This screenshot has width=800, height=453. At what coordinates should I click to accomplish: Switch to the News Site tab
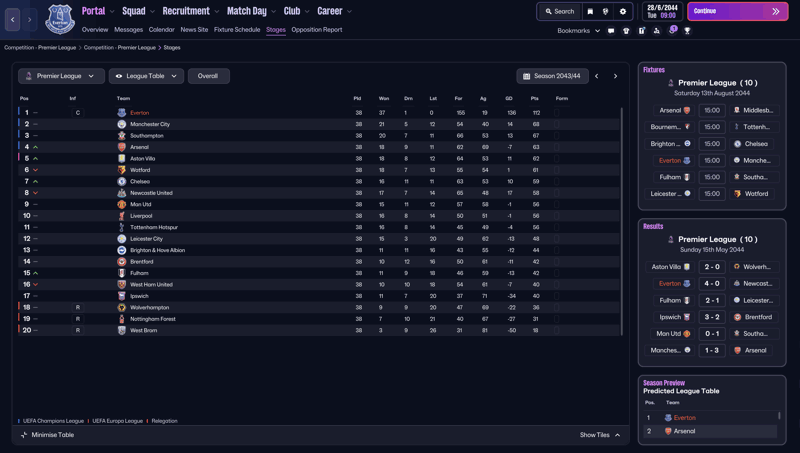pyautogui.click(x=194, y=30)
